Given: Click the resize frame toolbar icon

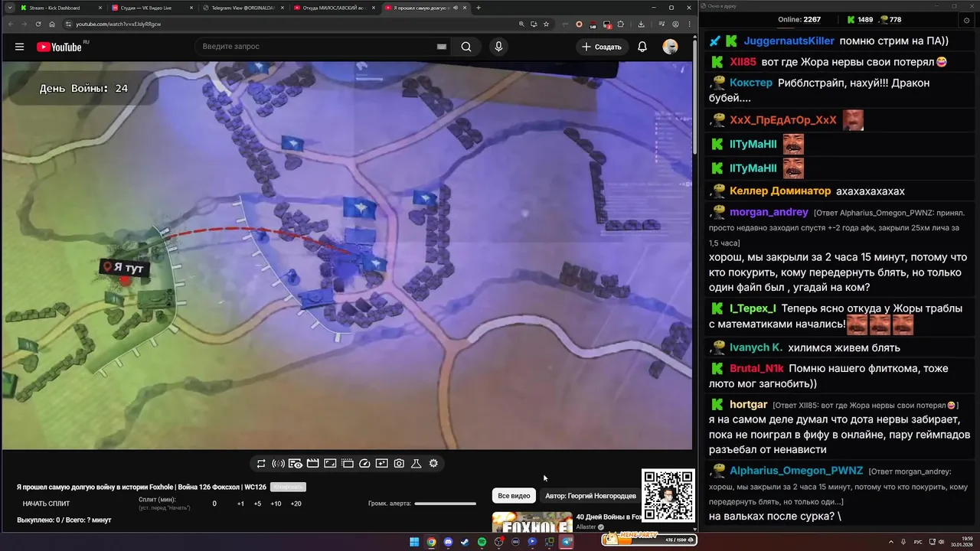Looking at the screenshot, I should (330, 463).
